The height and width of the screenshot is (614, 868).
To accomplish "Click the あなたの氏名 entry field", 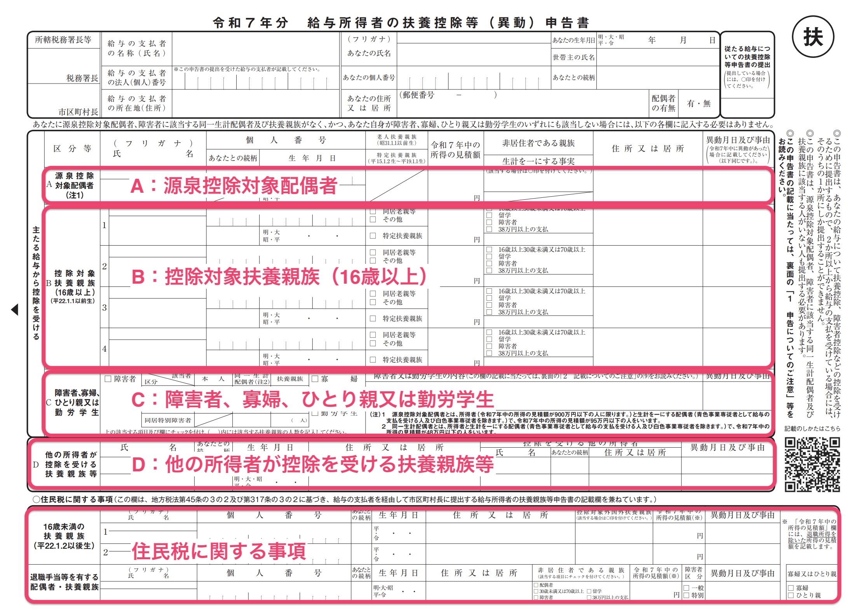I will pyautogui.click(x=474, y=54).
